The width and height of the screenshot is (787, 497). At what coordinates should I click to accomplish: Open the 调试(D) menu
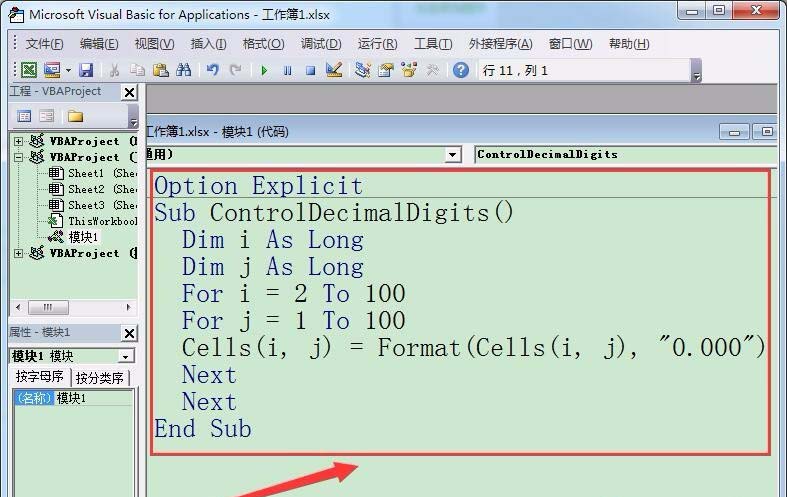(321, 44)
